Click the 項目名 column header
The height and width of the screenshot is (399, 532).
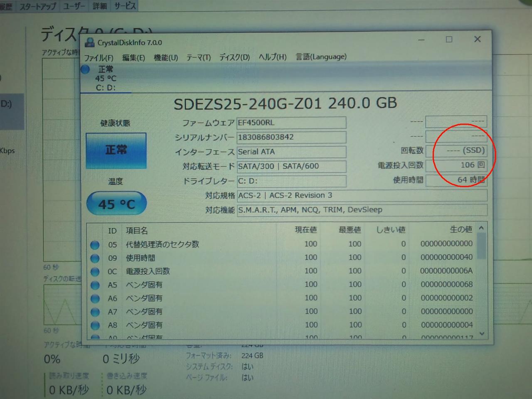[x=137, y=231]
